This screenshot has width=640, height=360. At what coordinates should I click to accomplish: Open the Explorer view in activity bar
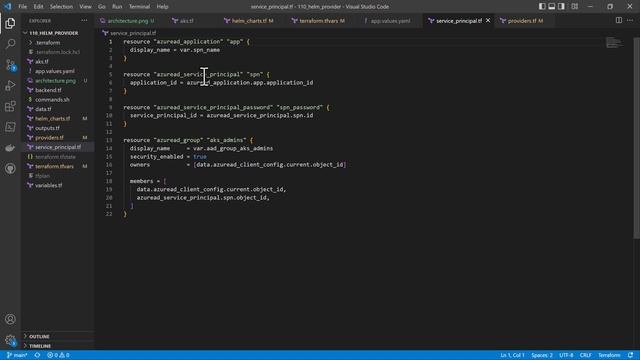pyautogui.click(x=10, y=23)
